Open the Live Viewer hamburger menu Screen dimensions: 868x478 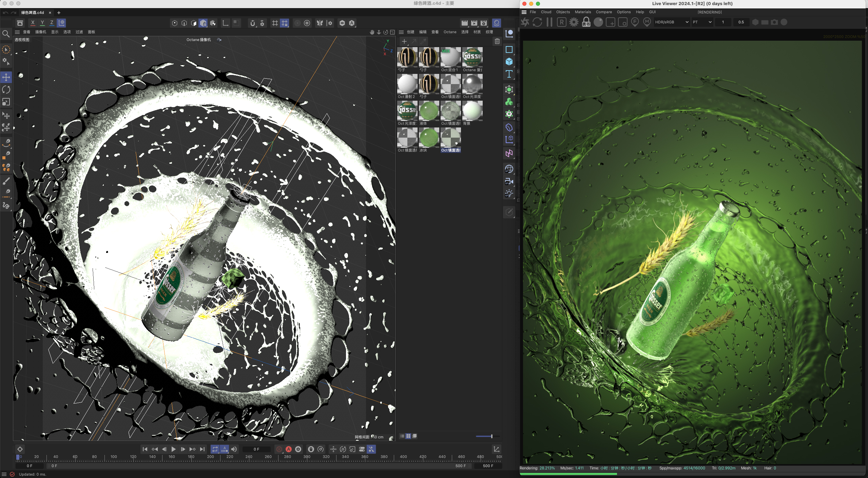(x=524, y=12)
